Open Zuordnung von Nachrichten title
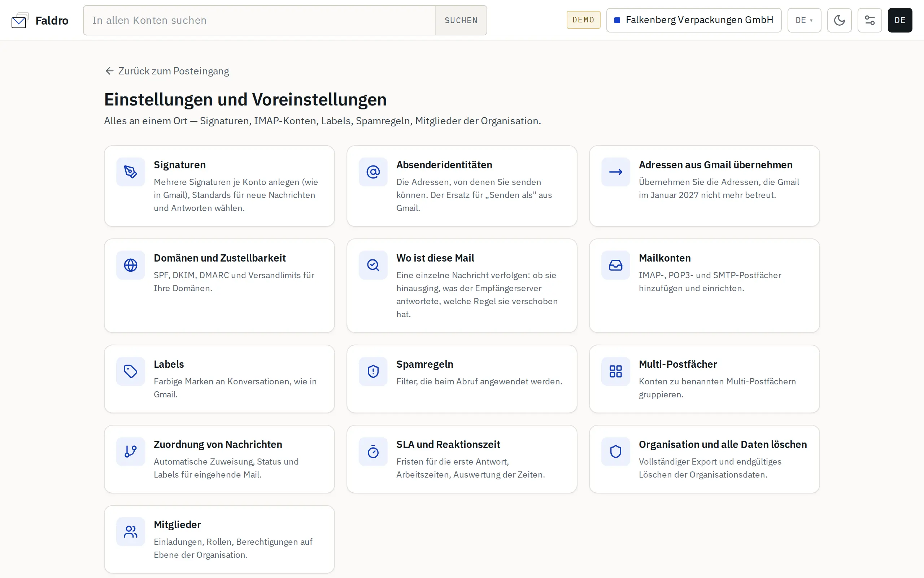The image size is (924, 578). coord(218,445)
